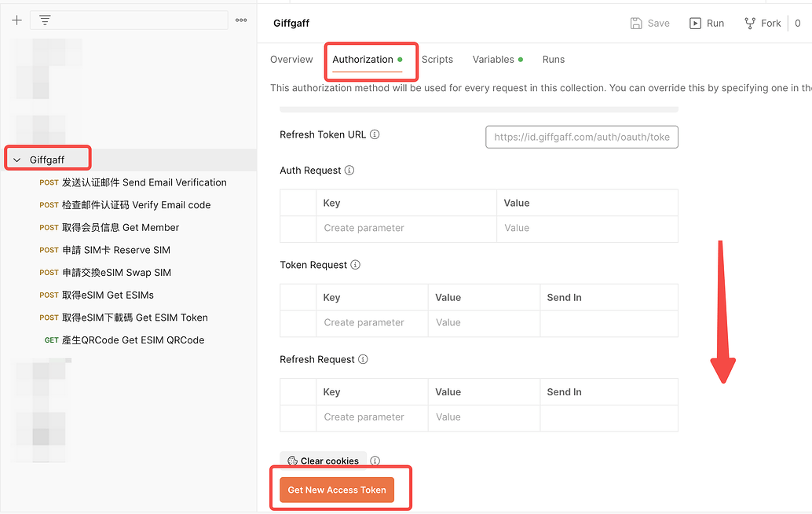Switch to the Overview tab
This screenshot has width=812, height=514.
(x=291, y=60)
